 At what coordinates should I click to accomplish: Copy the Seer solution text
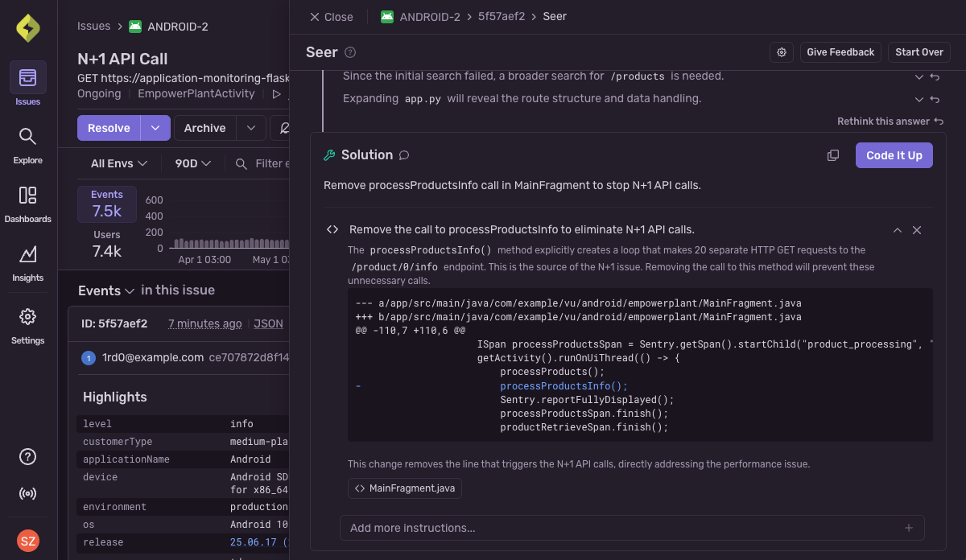click(x=833, y=155)
